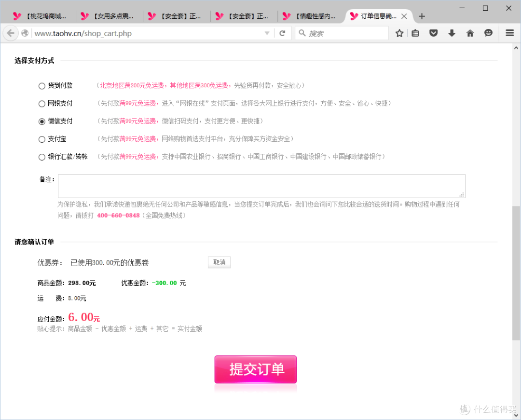The height and width of the screenshot is (420, 521).
Task: Select 微信支付 payment option
Action: [42, 122]
